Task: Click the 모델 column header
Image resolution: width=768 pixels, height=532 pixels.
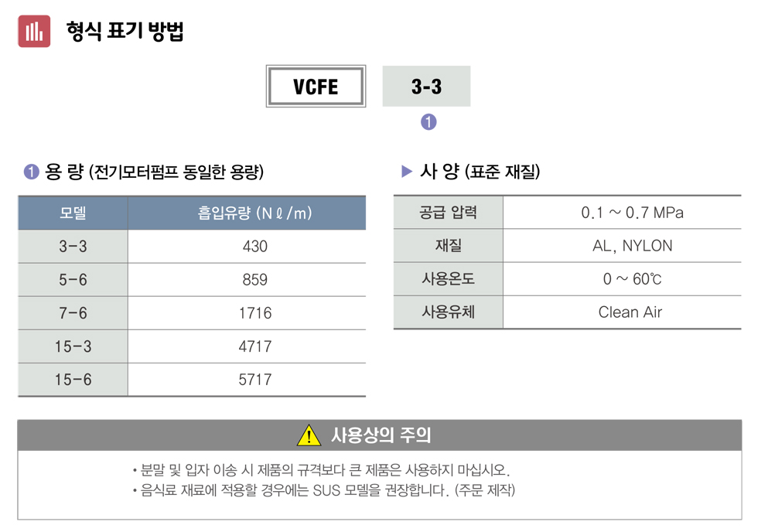Action: point(73,213)
